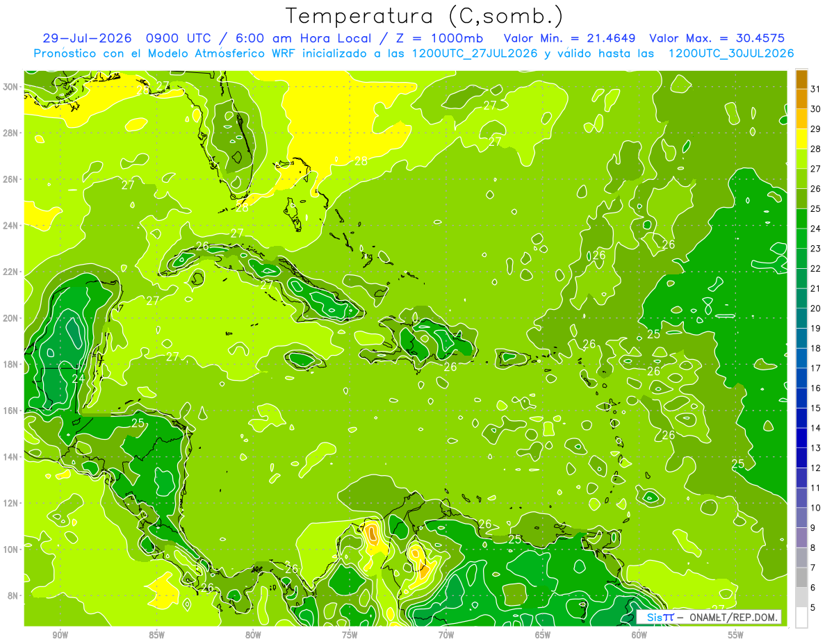This screenshot has width=834, height=644.
Task: Click the "80W" longitude axis label
Action: pyautogui.click(x=253, y=634)
